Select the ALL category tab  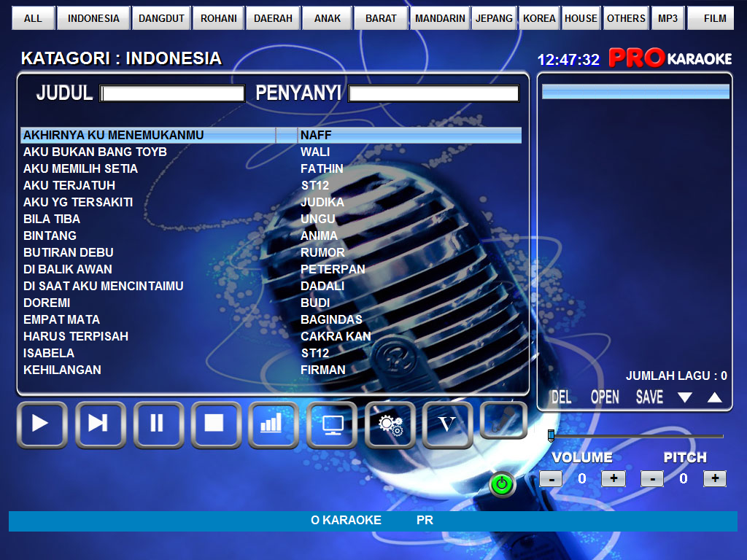(x=33, y=18)
